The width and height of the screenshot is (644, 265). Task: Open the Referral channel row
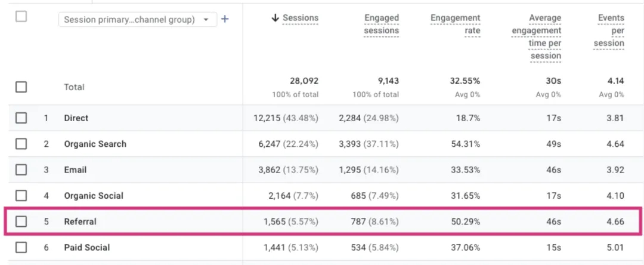(x=322, y=222)
